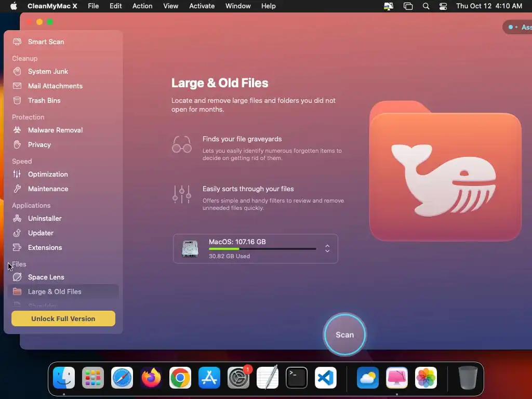Open the Weather app from the dock
The image size is (532, 399).
(368, 378)
